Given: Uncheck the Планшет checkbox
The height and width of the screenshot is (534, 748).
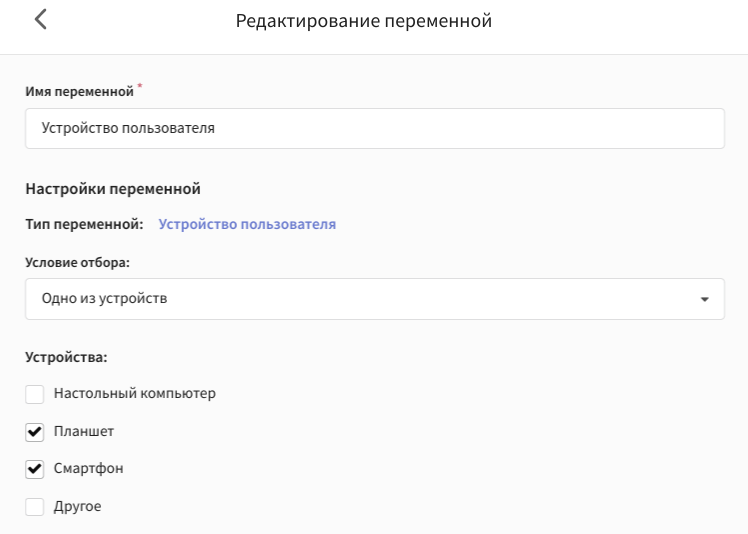Looking at the screenshot, I should tap(34, 432).
